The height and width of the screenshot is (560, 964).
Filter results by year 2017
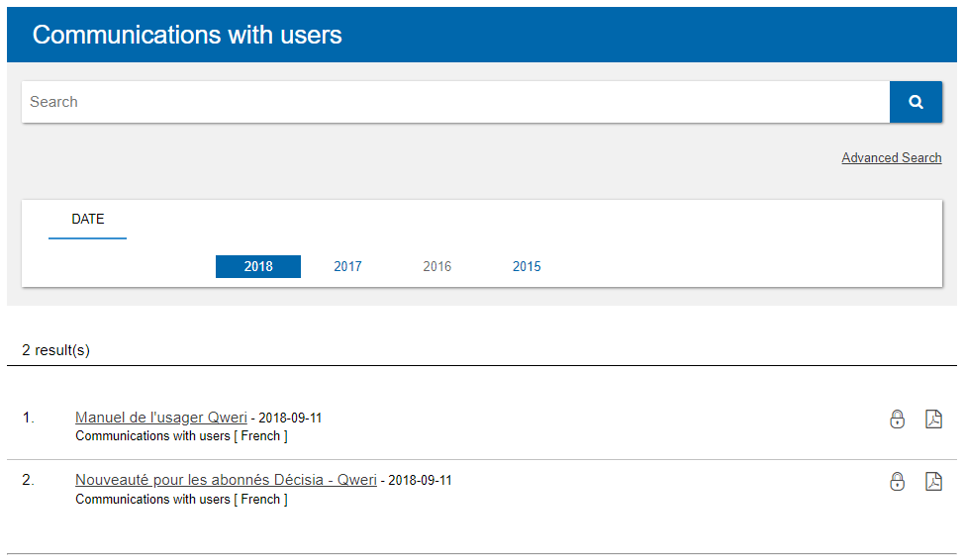coord(347,266)
